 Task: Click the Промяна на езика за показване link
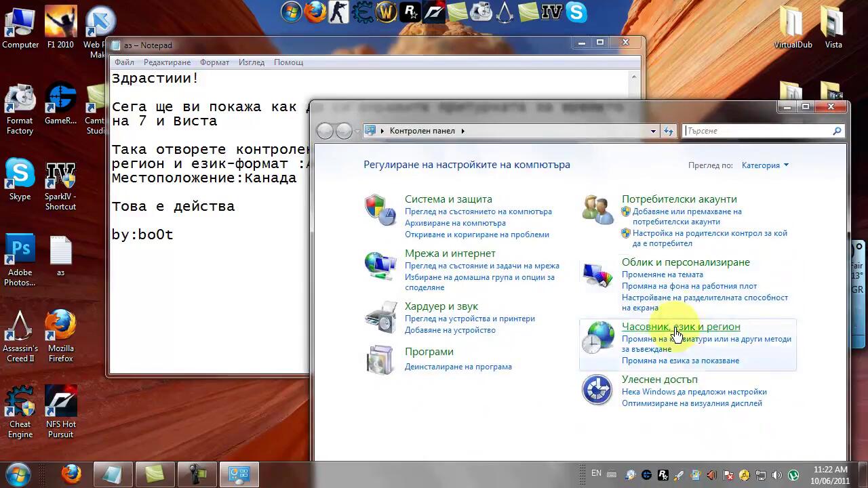[680, 361]
